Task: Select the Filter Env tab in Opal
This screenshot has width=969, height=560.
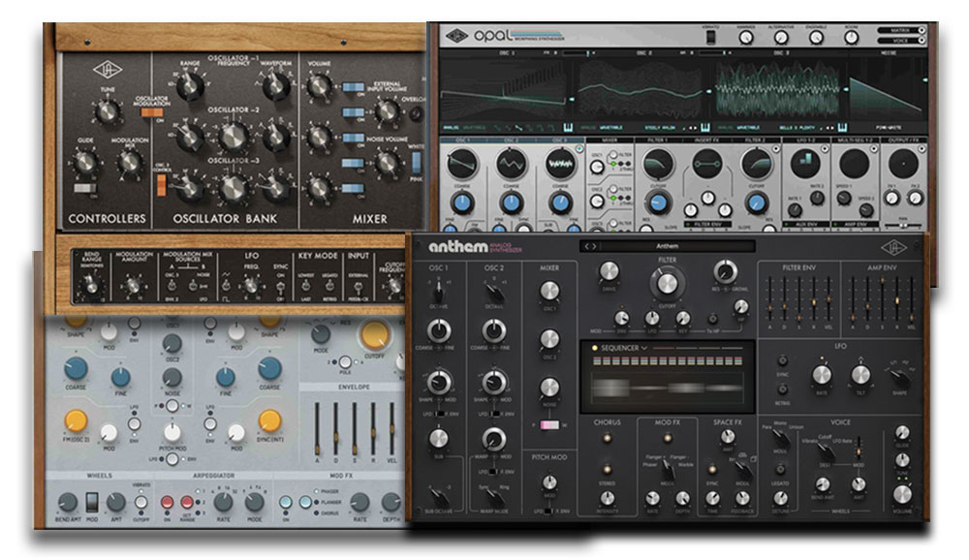Action: click(x=707, y=224)
